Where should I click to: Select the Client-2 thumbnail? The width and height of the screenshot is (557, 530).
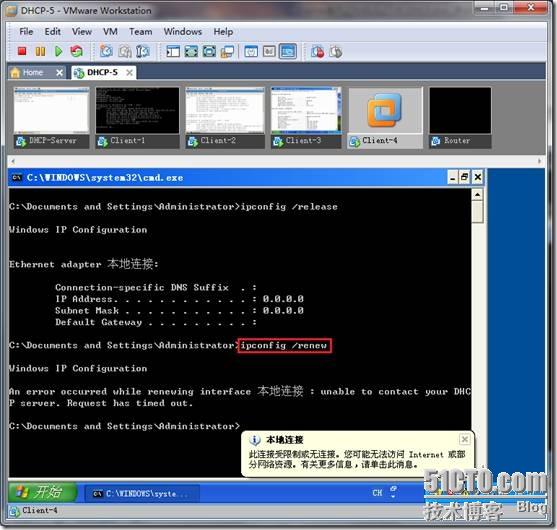[225, 117]
